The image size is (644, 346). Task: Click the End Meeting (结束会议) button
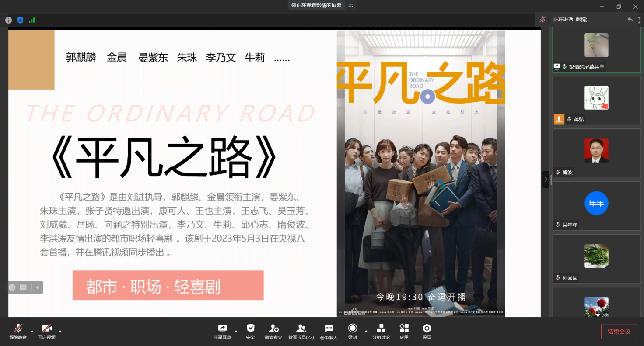pyautogui.click(x=619, y=332)
